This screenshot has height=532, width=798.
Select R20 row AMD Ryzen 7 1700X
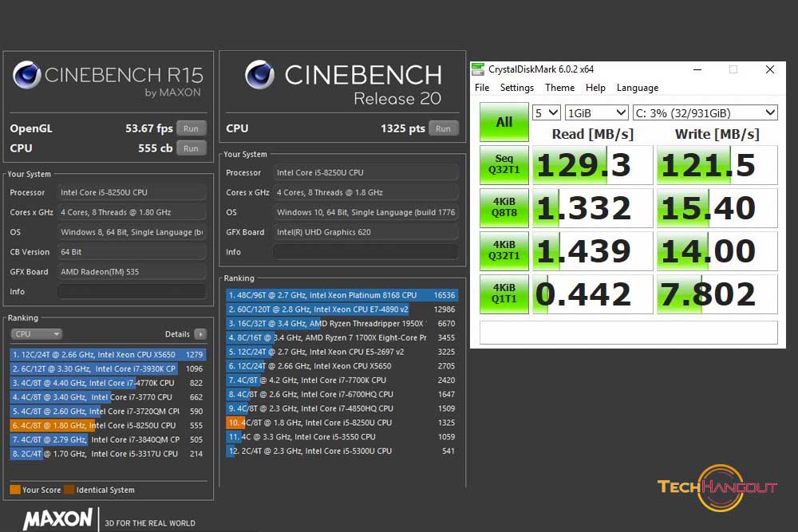coord(342,337)
